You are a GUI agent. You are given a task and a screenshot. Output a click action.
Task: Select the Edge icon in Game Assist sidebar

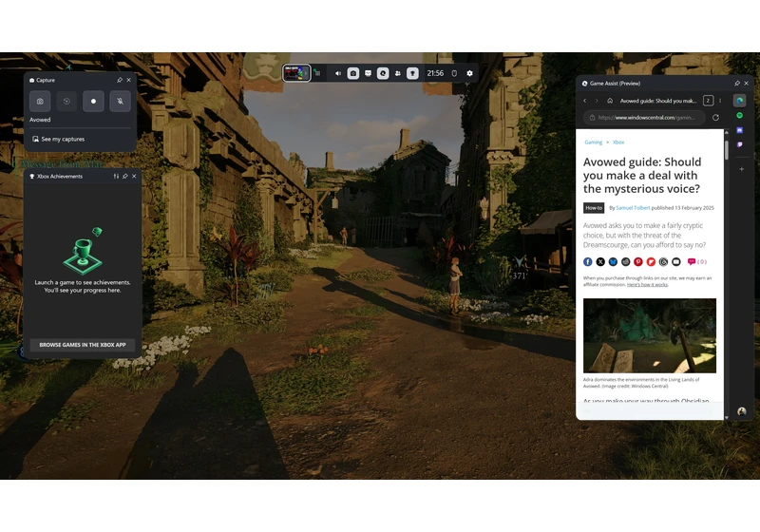(x=740, y=101)
